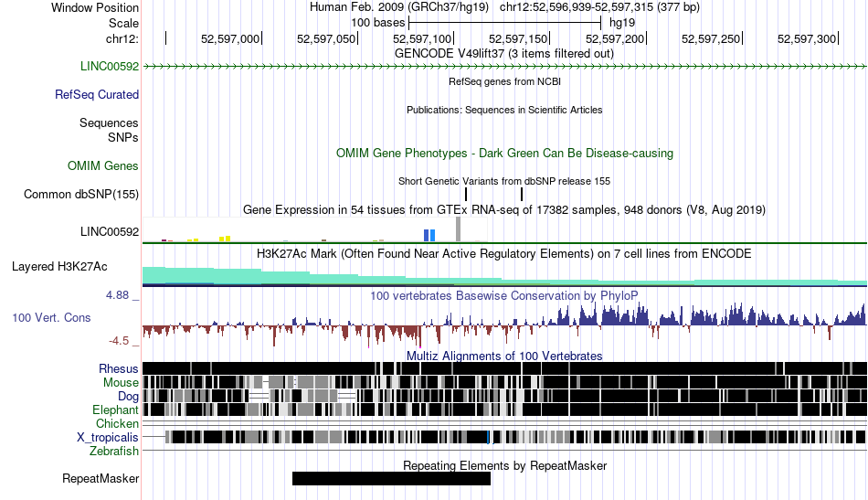Screen dimensions: 868x500
Task: Click the Window Position track label
Action: click(95, 7)
